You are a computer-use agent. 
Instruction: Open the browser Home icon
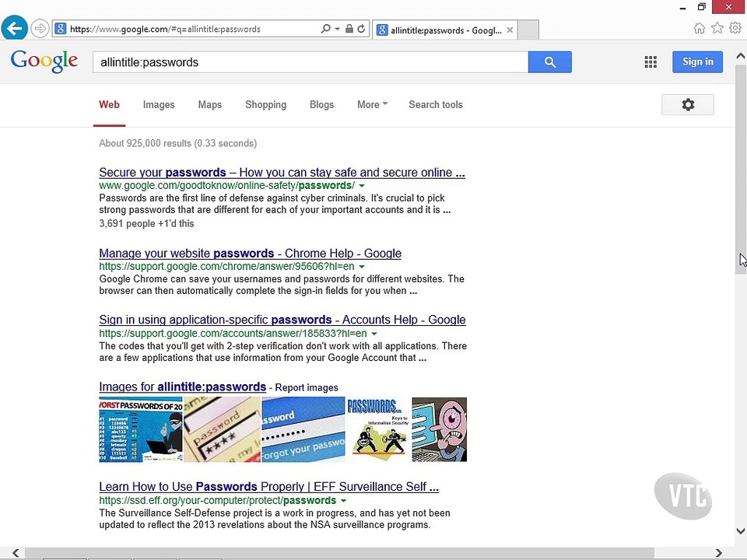tap(699, 28)
